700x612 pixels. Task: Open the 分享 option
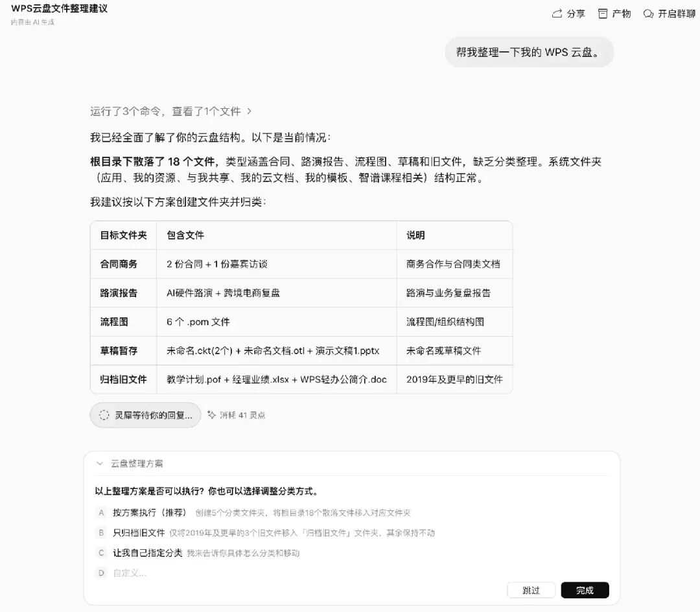(x=569, y=14)
